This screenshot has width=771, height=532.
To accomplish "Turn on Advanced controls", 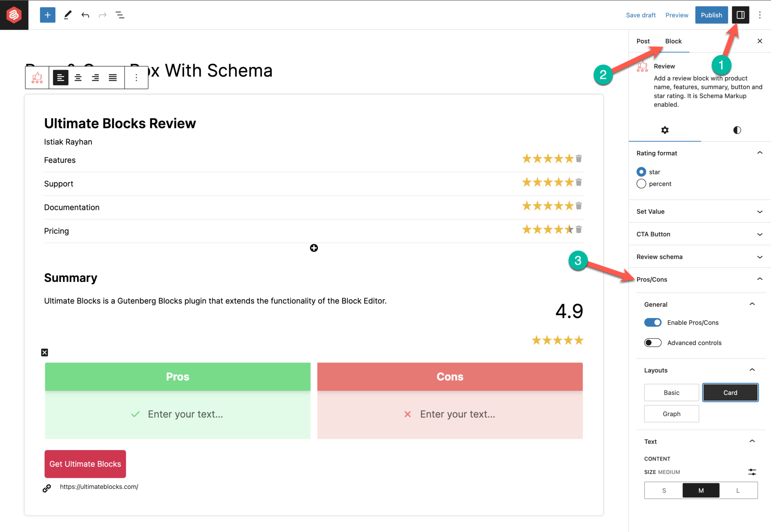I will (x=652, y=343).
